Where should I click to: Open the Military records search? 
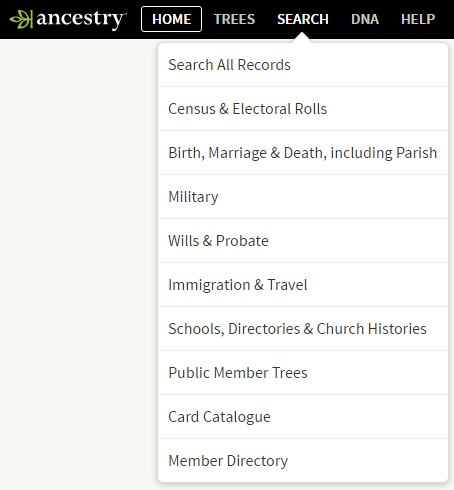click(303, 197)
